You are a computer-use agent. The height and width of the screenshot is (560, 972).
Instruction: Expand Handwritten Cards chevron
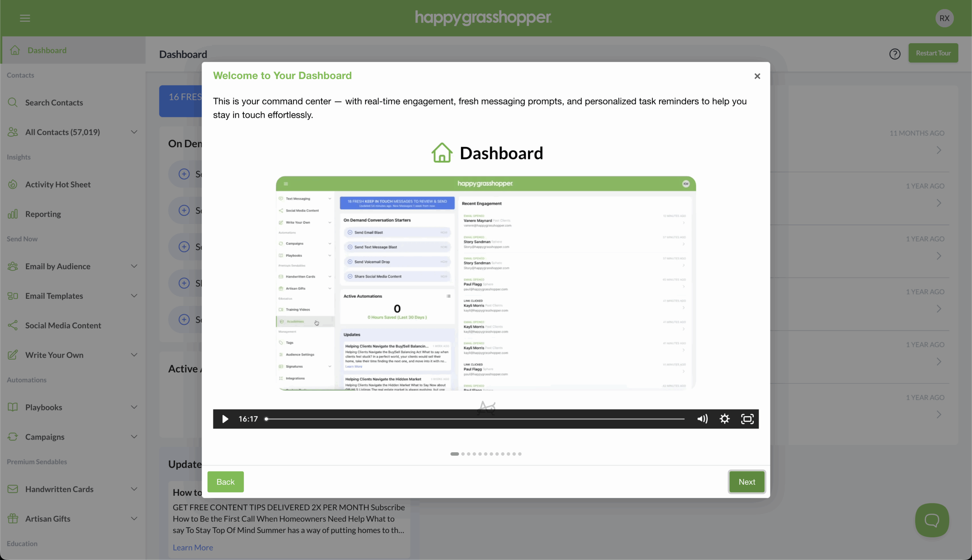tap(134, 489)
